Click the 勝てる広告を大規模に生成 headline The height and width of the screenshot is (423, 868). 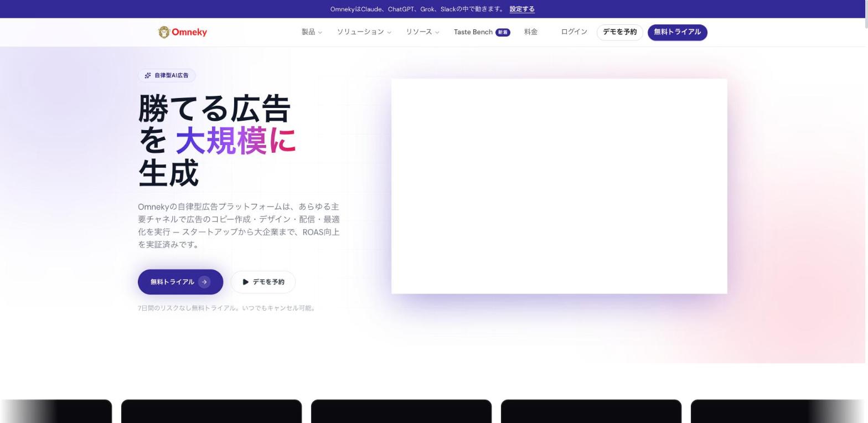point(217,141)
